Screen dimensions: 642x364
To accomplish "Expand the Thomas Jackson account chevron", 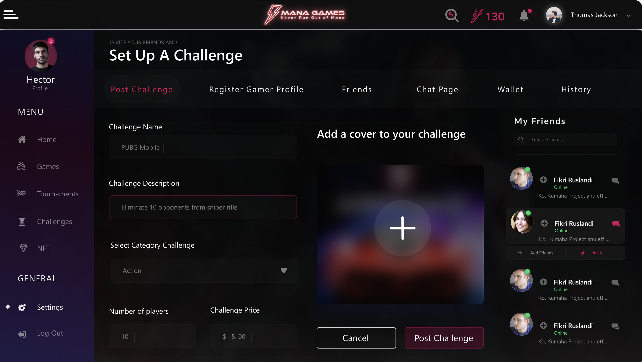I will point(629,15).
